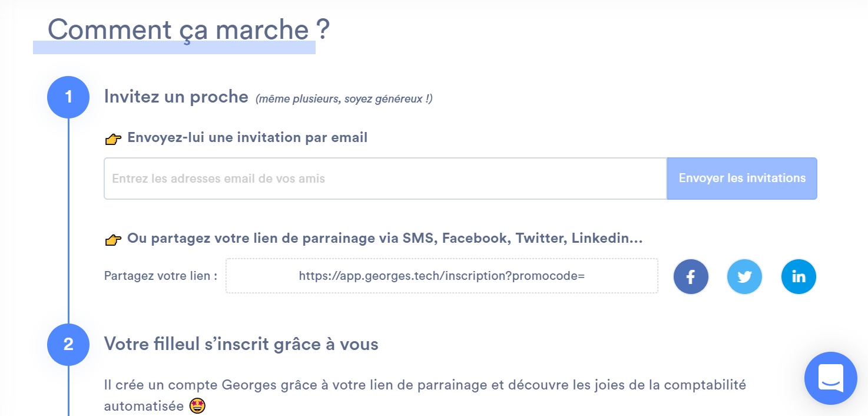Share referral link on Facebook
The height and width of the screenshot is (416, 868).
(691, 276)
